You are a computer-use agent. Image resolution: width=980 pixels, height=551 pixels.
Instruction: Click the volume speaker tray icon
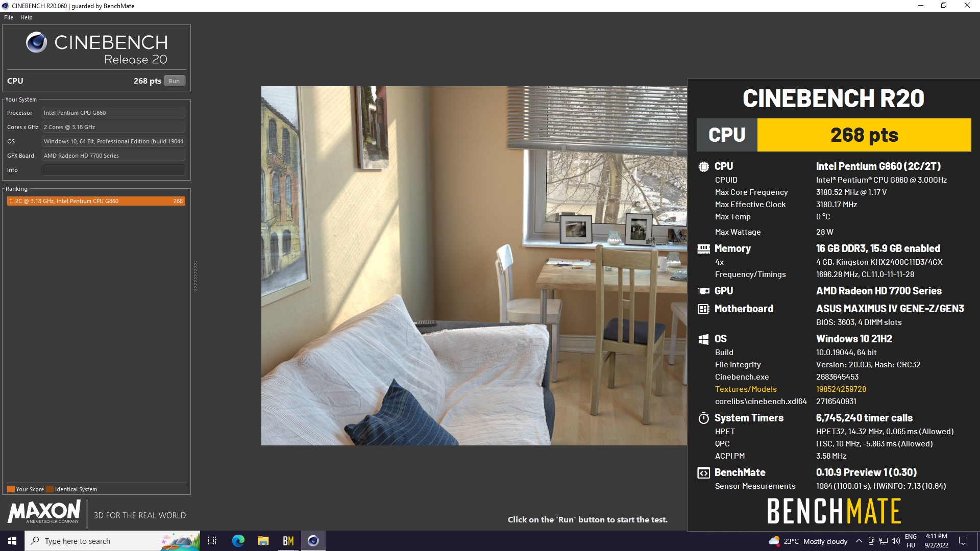[x=895, y=541]
